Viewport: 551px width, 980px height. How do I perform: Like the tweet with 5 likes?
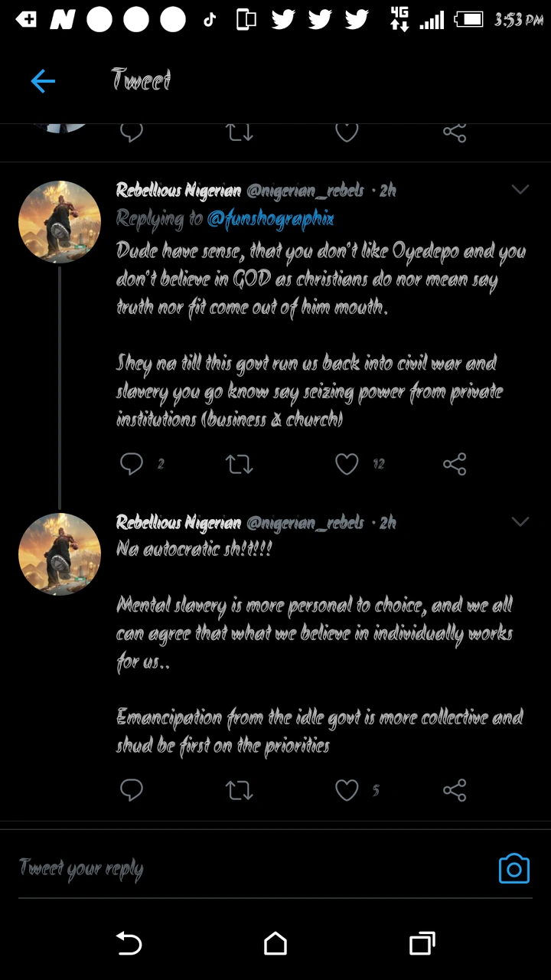[347, 790]
